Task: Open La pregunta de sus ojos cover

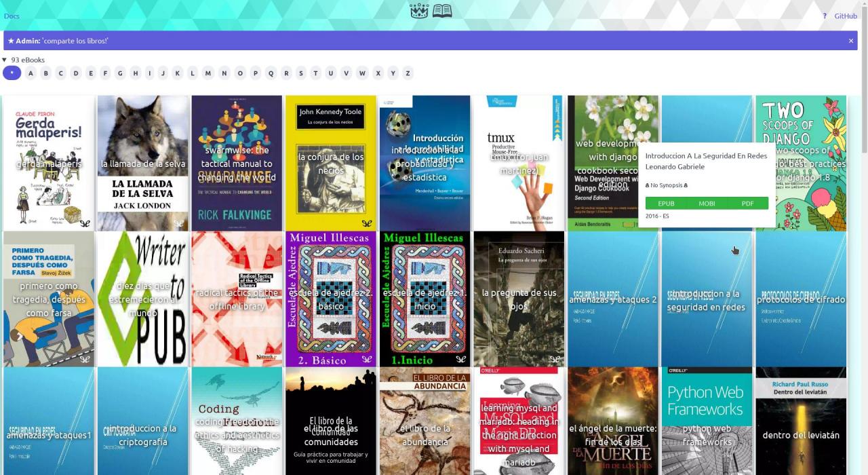Action: click(519, 299)
